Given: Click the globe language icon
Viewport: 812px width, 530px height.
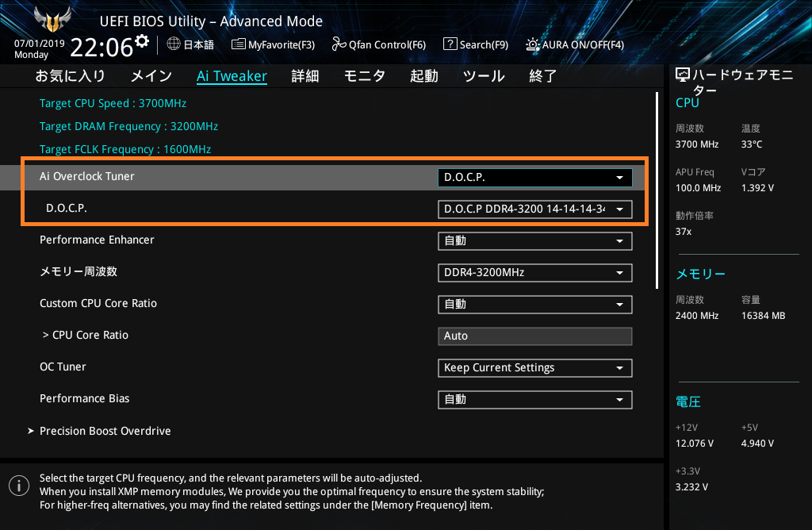Looking at the screenshot, I should (174, 44).
